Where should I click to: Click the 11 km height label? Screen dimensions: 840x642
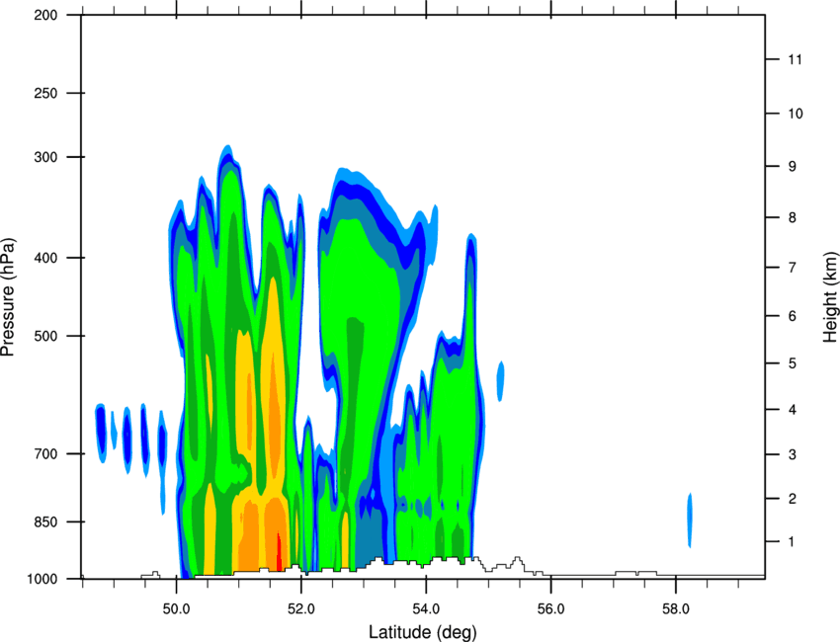tap(795, 59)
